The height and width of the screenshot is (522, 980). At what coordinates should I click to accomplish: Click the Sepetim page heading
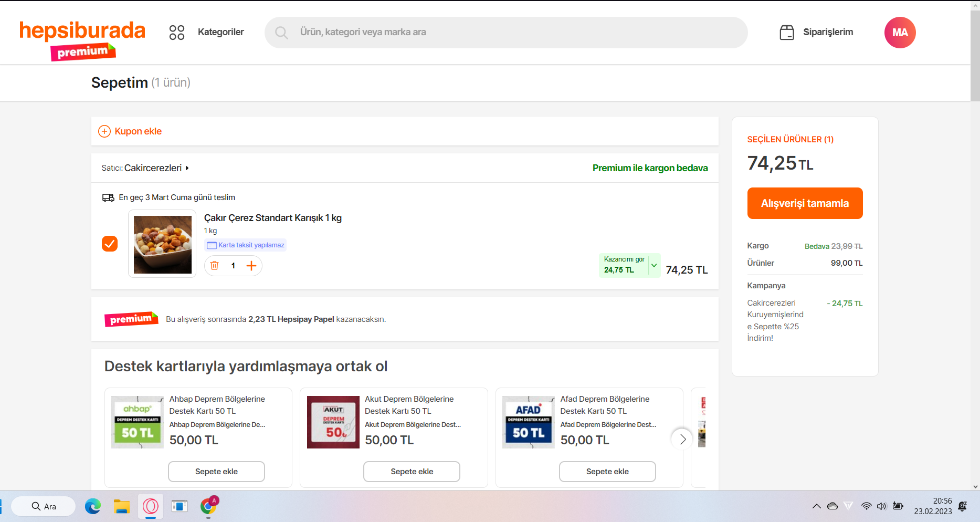(120, 82)
